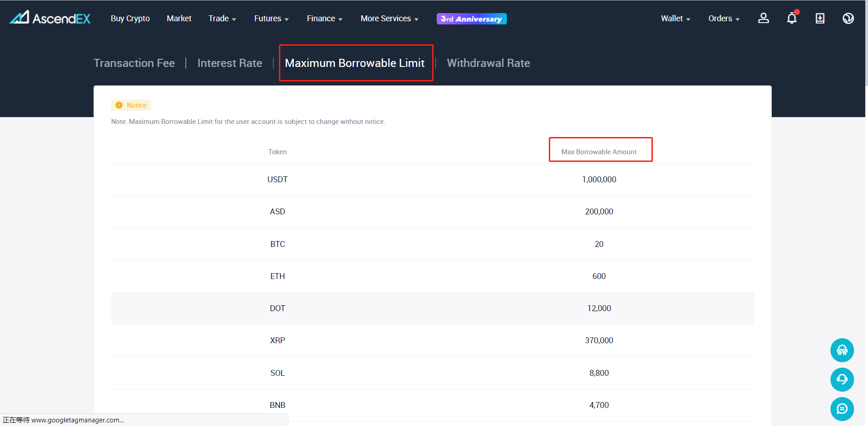Viewport: 868px width, 426px height.
Task: Select the ETH token cell
Action: [x=278, y=276]
